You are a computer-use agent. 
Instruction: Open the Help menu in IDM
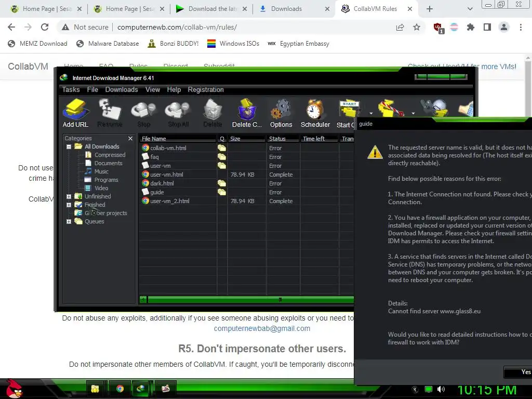click(x=174, y=89)
